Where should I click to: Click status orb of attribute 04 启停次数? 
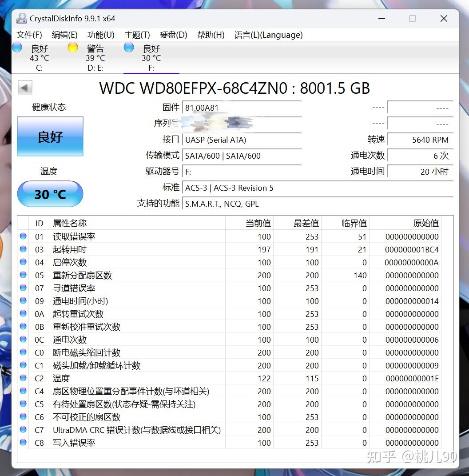pos(23,262)
